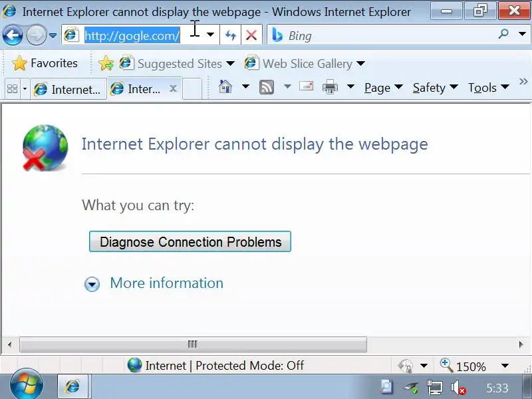Screen dimensions: 532x399
Task: Open the Favorites star button
Action: click(x=45, y=63)
